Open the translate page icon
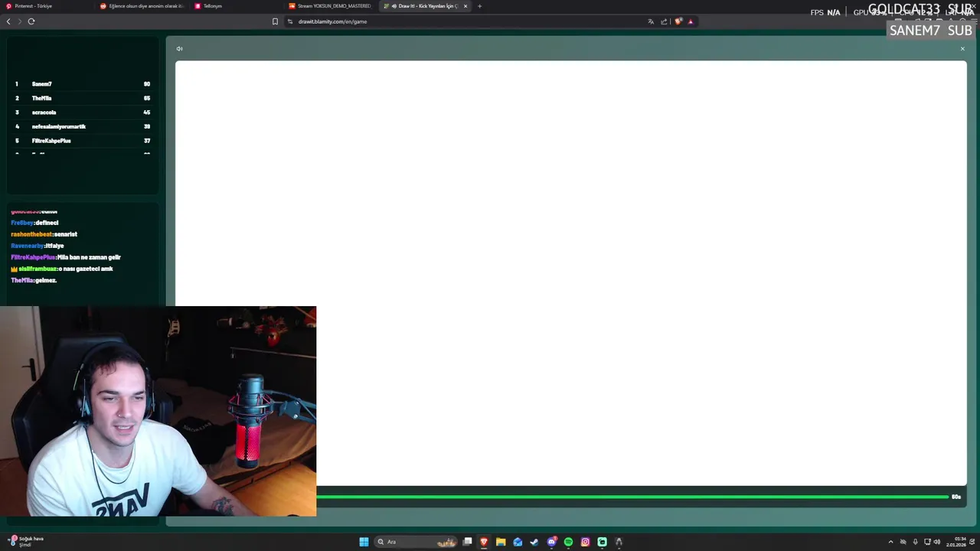980x551 pixels. 651,21
